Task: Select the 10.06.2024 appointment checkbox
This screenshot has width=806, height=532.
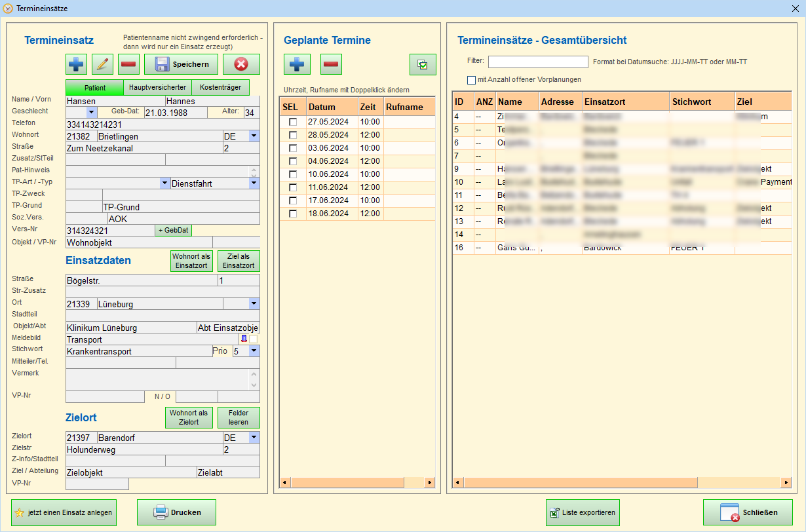Action: (293, 174)
